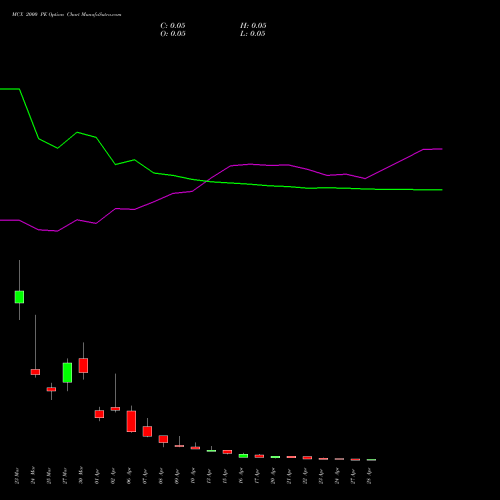
Task: Click the '27 Apr' date axis label
Action: (x=353, y=476)
